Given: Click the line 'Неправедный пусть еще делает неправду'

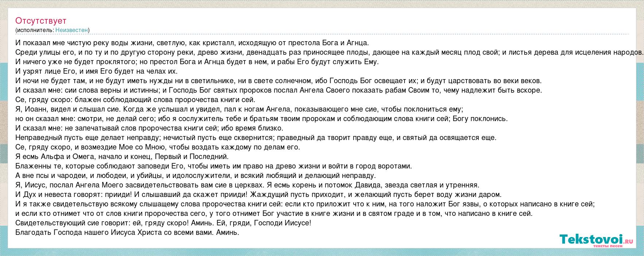Looking at the screenshot, I should tap(256, 137).
